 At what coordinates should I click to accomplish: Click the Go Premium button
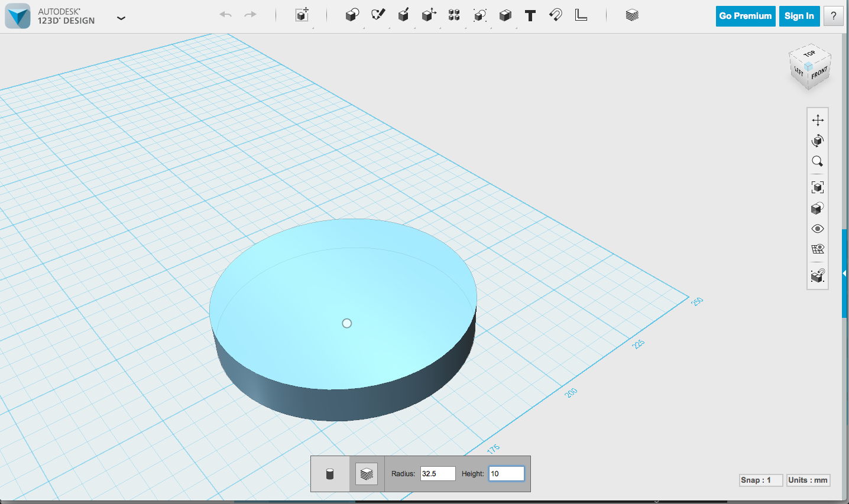(x=745, y=16)
